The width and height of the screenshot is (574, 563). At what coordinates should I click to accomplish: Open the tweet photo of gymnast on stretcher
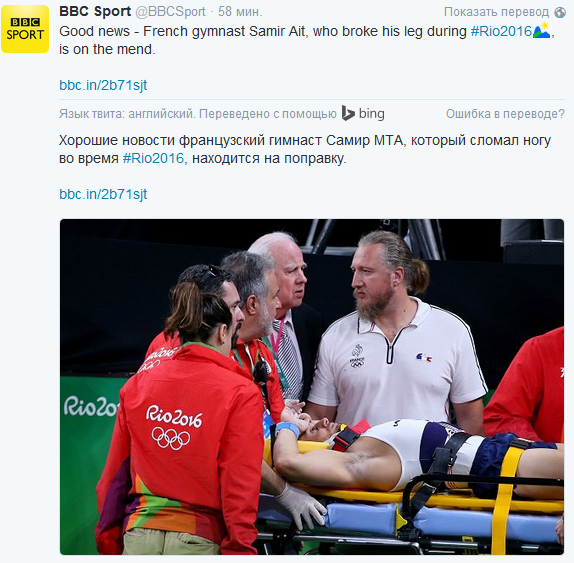coord(312,387)
